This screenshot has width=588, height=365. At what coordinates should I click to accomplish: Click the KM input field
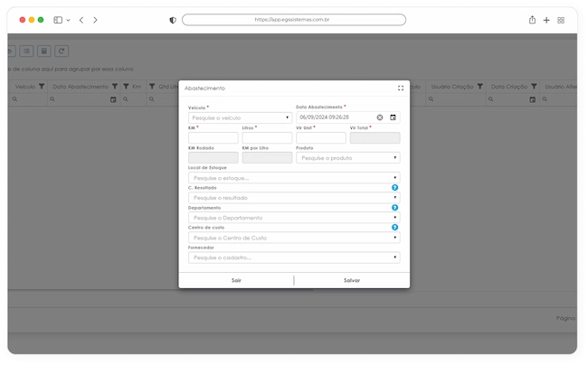point(213,137)
